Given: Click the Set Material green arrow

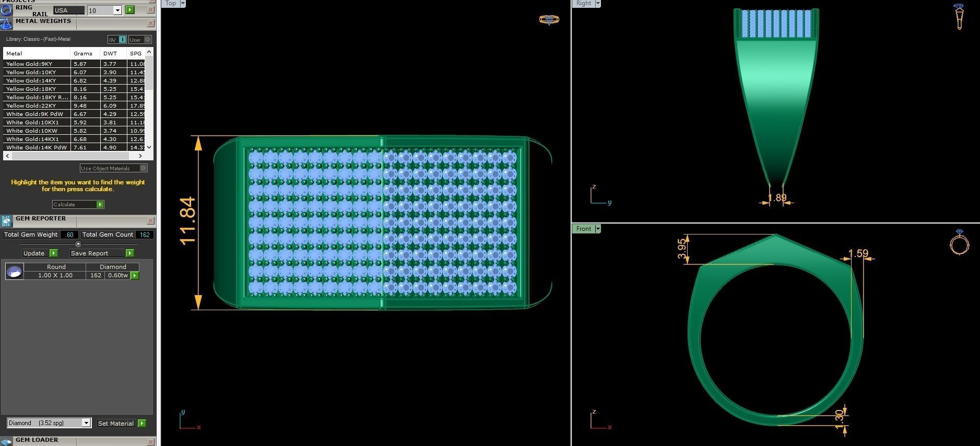Looking at the screenshot, I should tap(141, 423).
